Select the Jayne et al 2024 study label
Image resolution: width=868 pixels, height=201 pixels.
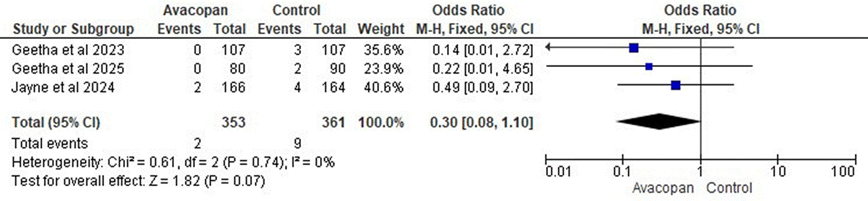(x=63, y=87)
